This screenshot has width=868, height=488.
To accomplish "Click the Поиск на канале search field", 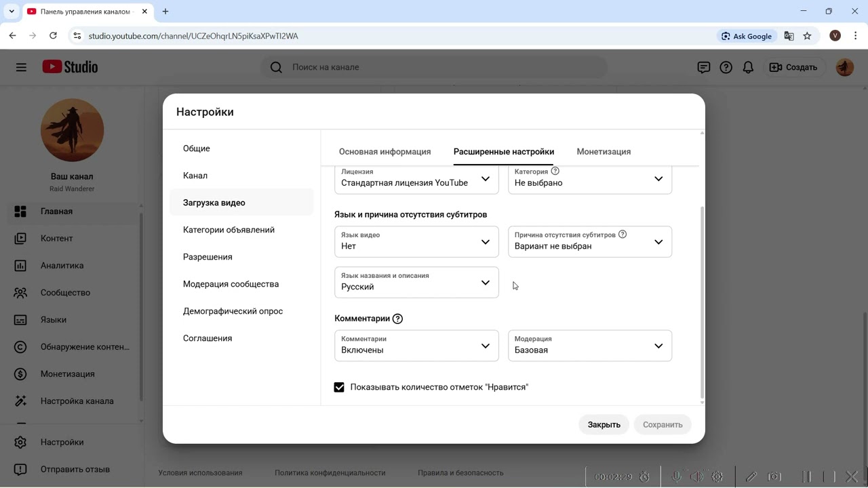I will [x=434, y=67].
